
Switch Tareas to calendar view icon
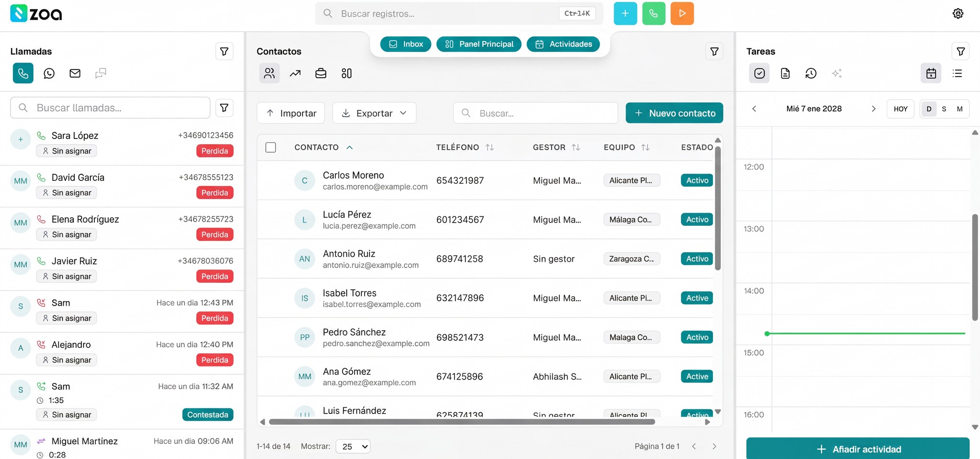pyautogui.click(x=931, y=73)
